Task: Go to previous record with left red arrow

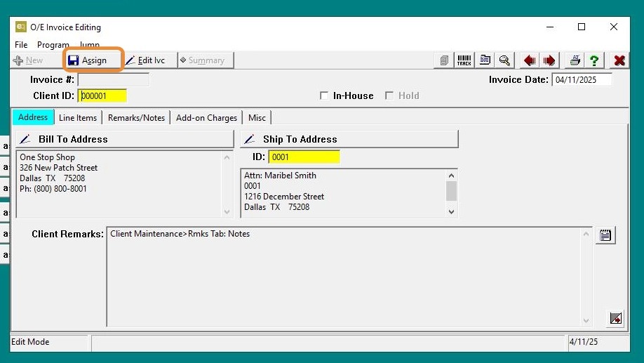Action: point(530,60)
